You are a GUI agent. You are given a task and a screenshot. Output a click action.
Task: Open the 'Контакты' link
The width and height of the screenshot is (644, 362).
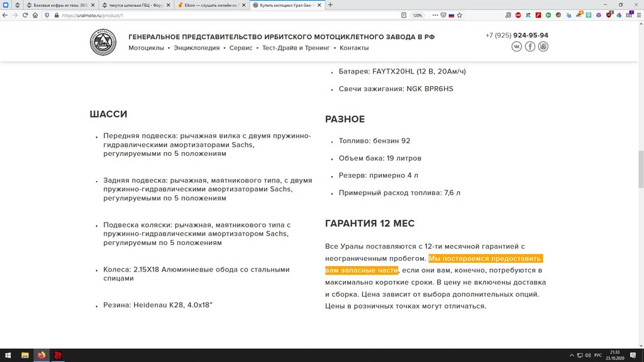354,48
